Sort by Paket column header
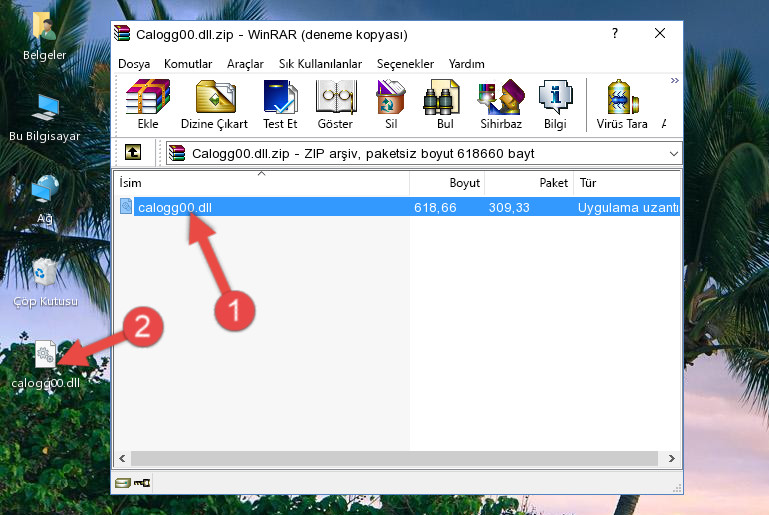The width and height of the screenshot is (769, 515). point(529,183)
